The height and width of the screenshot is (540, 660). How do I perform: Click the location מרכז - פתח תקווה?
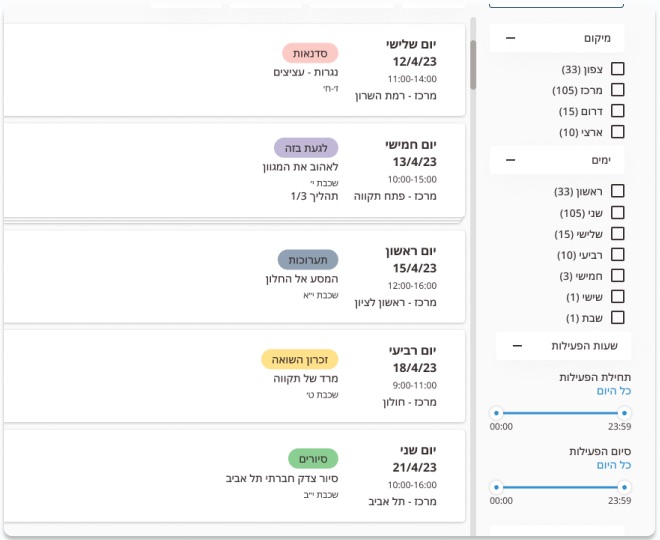point(395,196)
